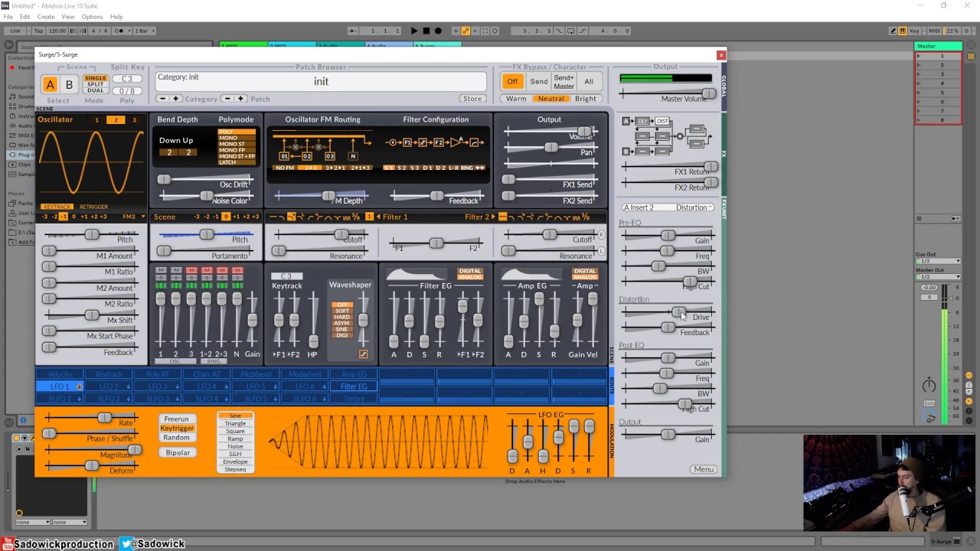This screenshot has height=551, width=980.
Task: Open the Distortion effect type dropdown
Action: (694, 207)
